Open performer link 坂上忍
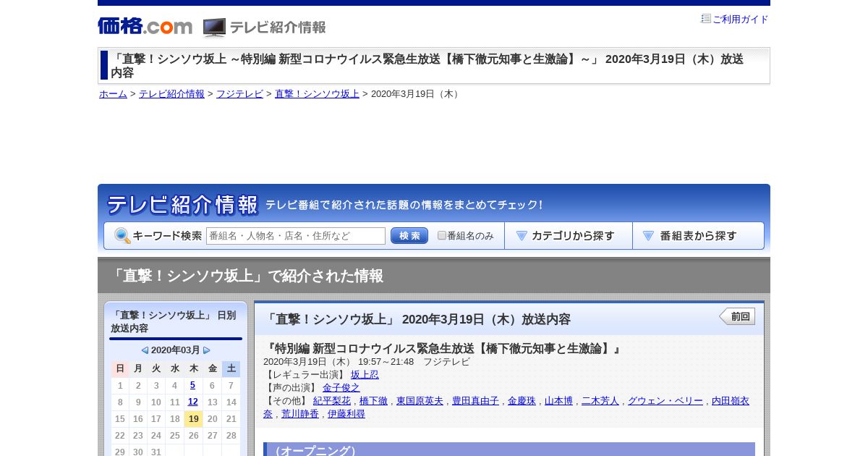The image size is (868, 456). pyautogui.click(x=365, y=375)
